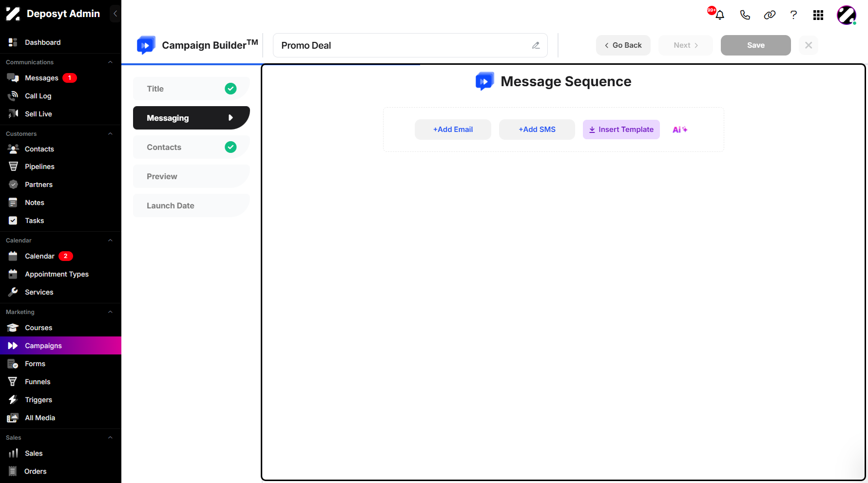Screen dimensions: 868x483
Task: Open Partners in sidebar
Action: point(60,185)
